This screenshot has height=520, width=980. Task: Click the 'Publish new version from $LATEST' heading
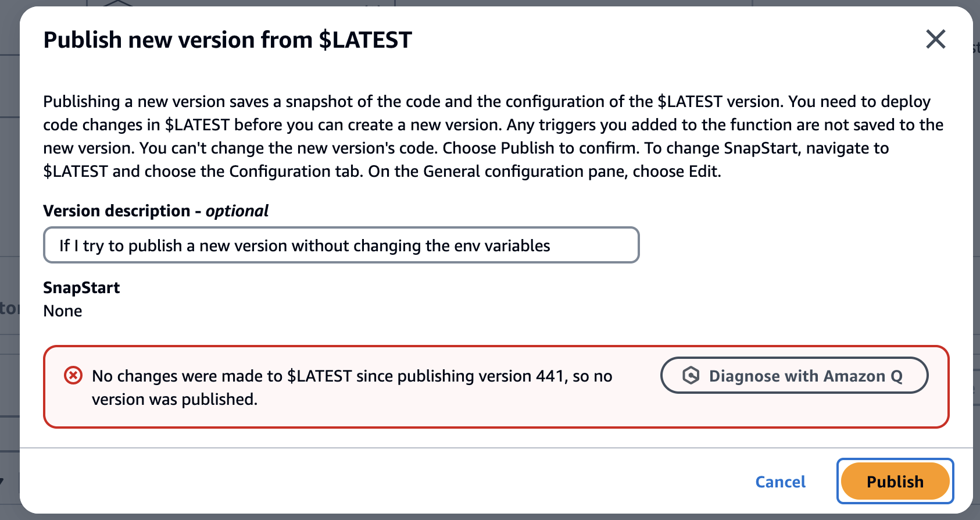pos(227,40)
